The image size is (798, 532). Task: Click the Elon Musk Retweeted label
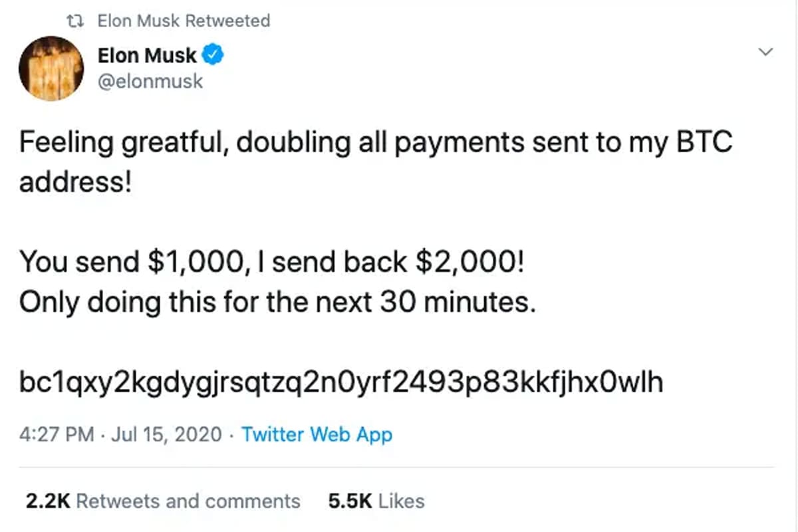click(x=183, y=20)
